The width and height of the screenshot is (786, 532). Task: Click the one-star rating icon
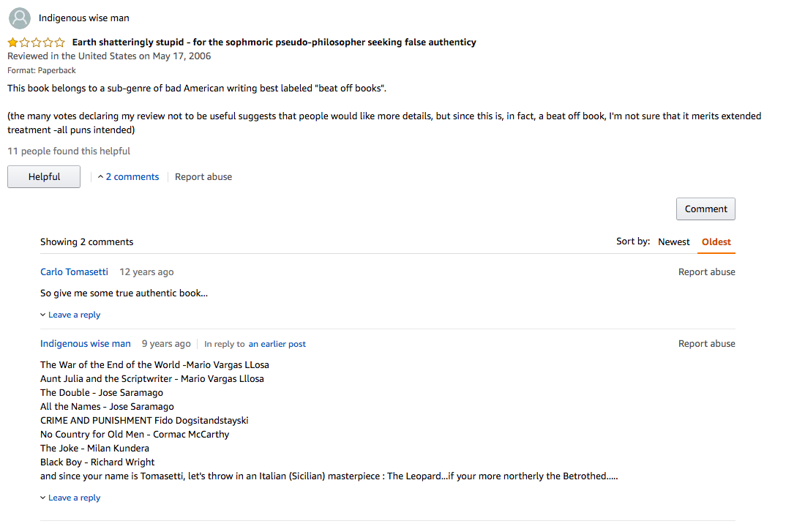point(36,42)
